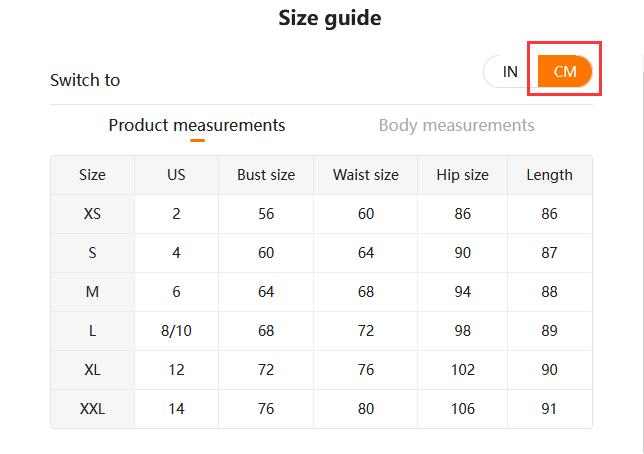Select the XS size row label
Viewport: 644px width, 454px height.
(x=92, y=214)
